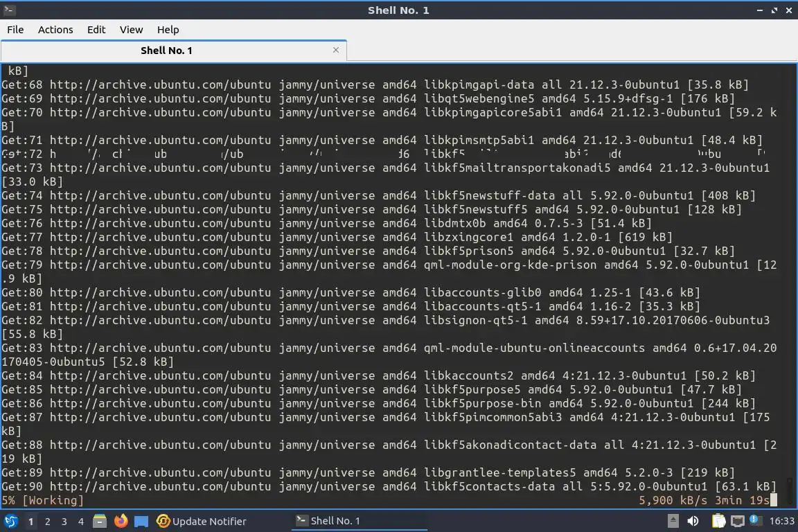Click the terminal vertical scrollbar handle
The width and height of the screenshot is (798, 532).
tap(790, 490)
